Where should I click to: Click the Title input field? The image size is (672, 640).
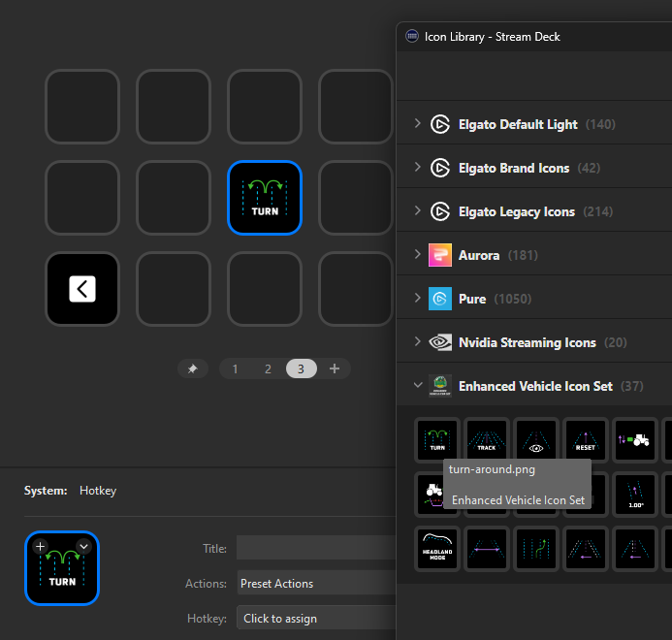316,548
